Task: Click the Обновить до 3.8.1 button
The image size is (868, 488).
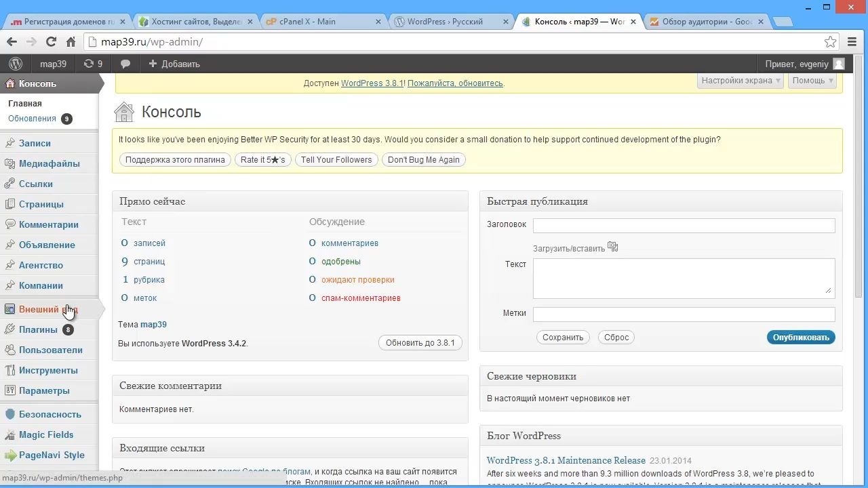Action: click(420, 343)
